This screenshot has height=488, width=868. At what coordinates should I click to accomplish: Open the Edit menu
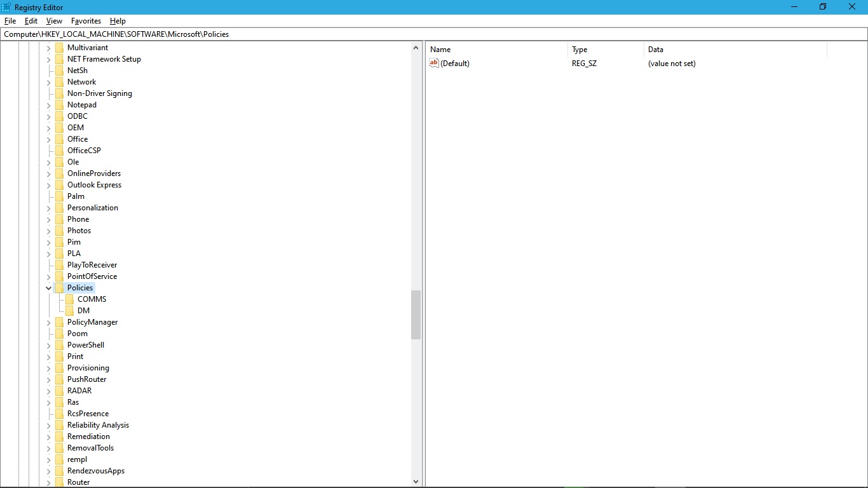tap(31, 21)
